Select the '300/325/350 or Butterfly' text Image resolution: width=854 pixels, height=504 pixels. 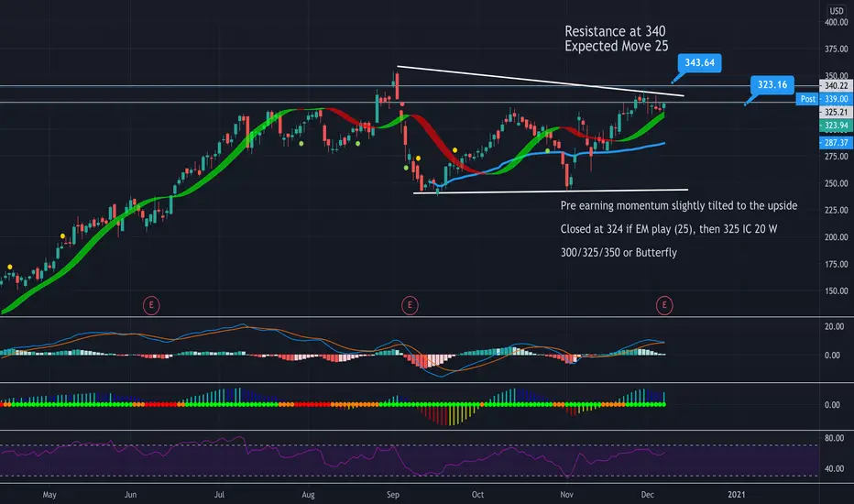[619, 253]
